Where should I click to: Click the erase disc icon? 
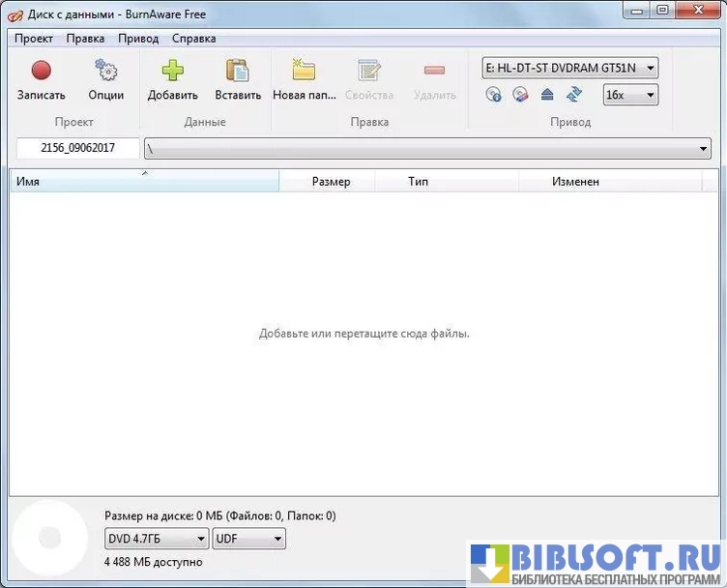(521, 95)
